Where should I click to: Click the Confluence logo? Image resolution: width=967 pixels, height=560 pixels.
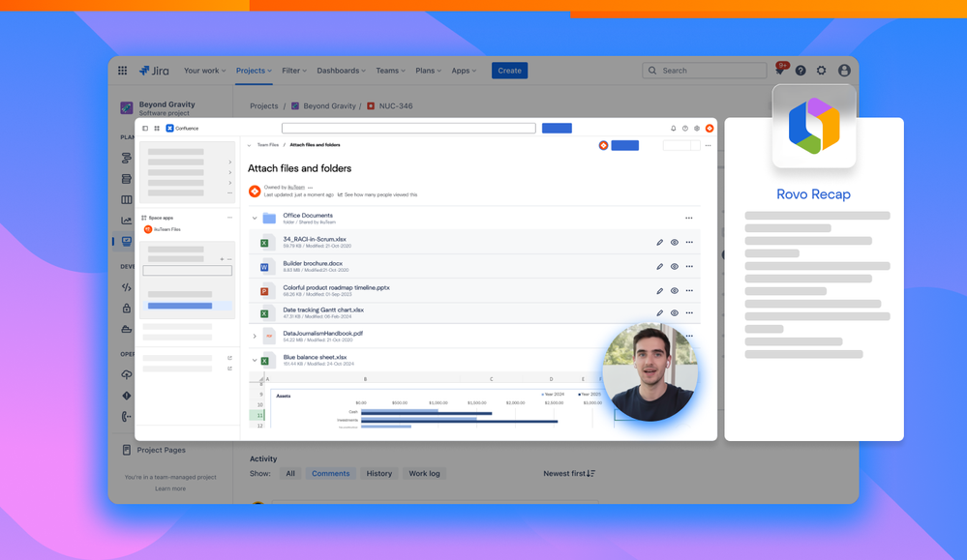click(183, 128)
